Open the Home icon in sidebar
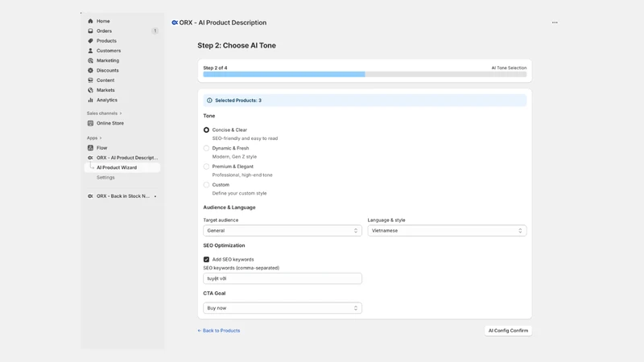Image resolution: width=644 pixels, height=362 pixels. [90, 21]
